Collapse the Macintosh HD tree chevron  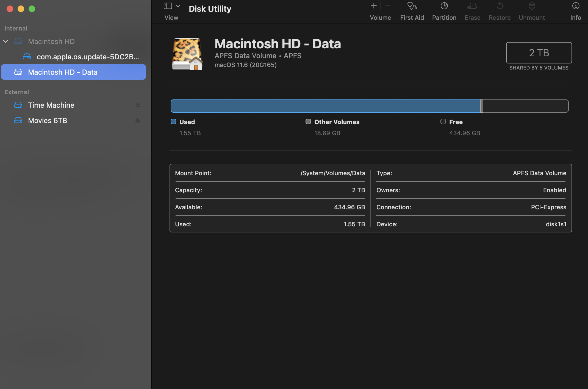(x=5, y=41)
